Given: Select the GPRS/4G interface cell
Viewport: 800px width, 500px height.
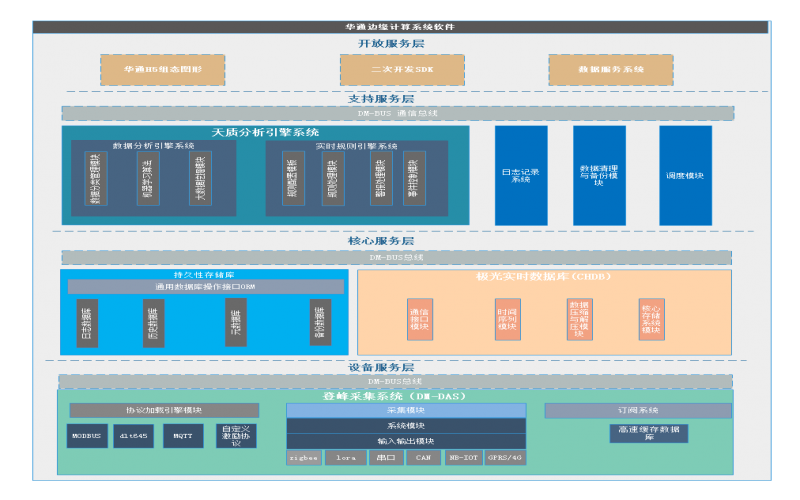Looking at the screenshot, I should point(505,458).
